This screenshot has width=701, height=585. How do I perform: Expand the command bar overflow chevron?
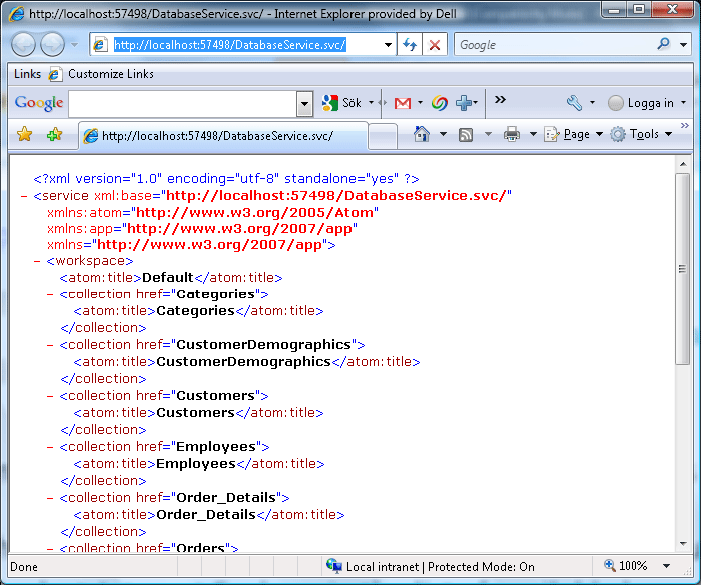pyautogui.click(x=684, y=126)
